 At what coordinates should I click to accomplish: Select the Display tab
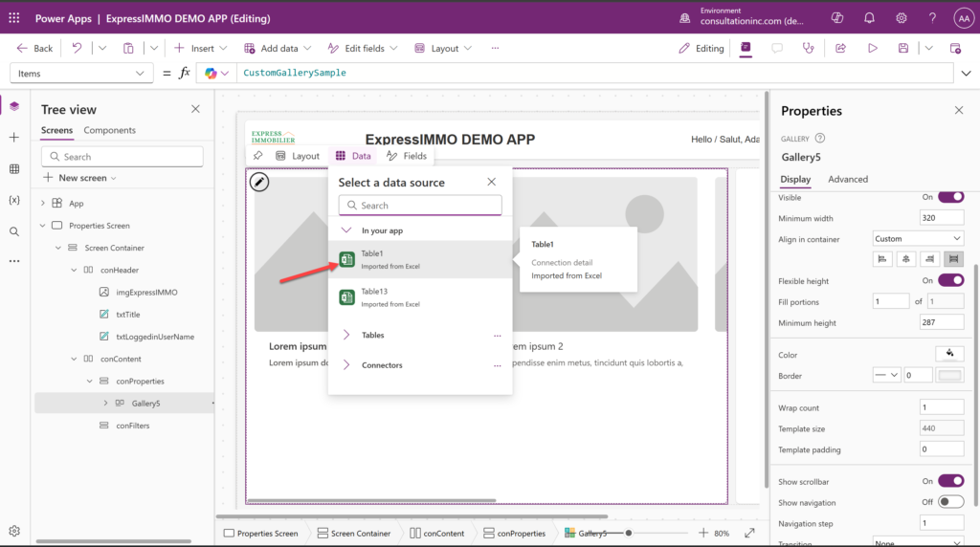pos(795,179)
